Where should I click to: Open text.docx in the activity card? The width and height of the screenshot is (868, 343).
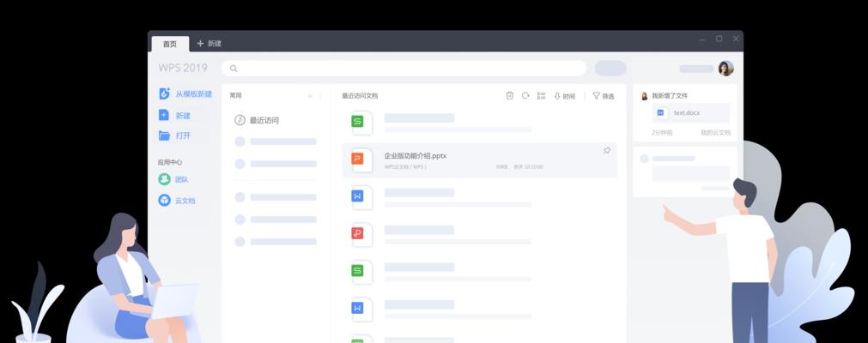coord(691,113)
